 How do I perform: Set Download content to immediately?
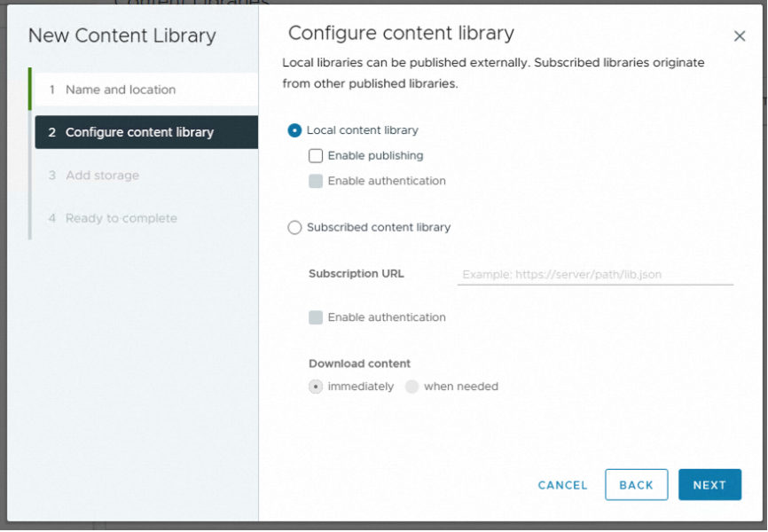point(316,387)
